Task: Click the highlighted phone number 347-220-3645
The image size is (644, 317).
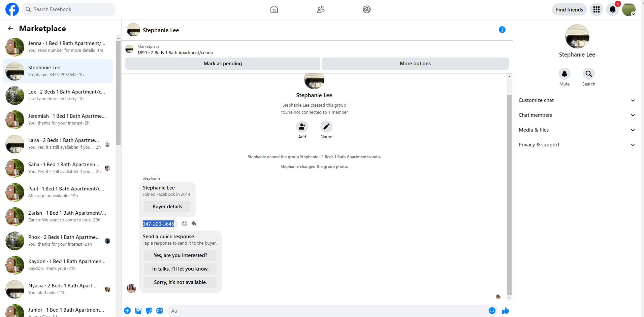Action: tap(158, 224)
